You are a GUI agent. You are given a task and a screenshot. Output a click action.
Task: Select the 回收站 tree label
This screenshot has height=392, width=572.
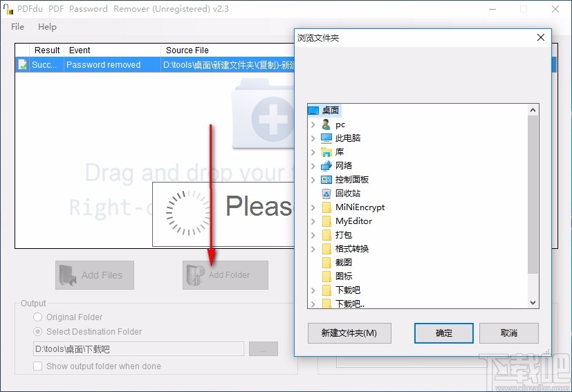click(348, 194)
